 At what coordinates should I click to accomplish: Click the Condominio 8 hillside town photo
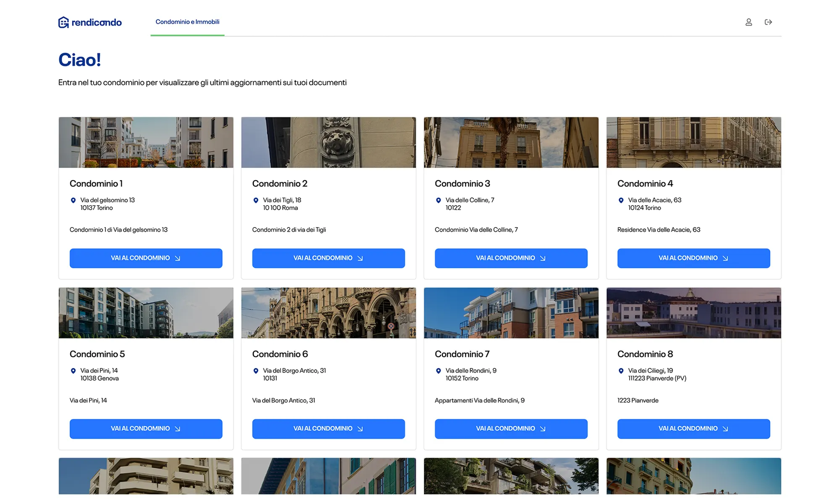pyautogui.click(x=693, y=313)
